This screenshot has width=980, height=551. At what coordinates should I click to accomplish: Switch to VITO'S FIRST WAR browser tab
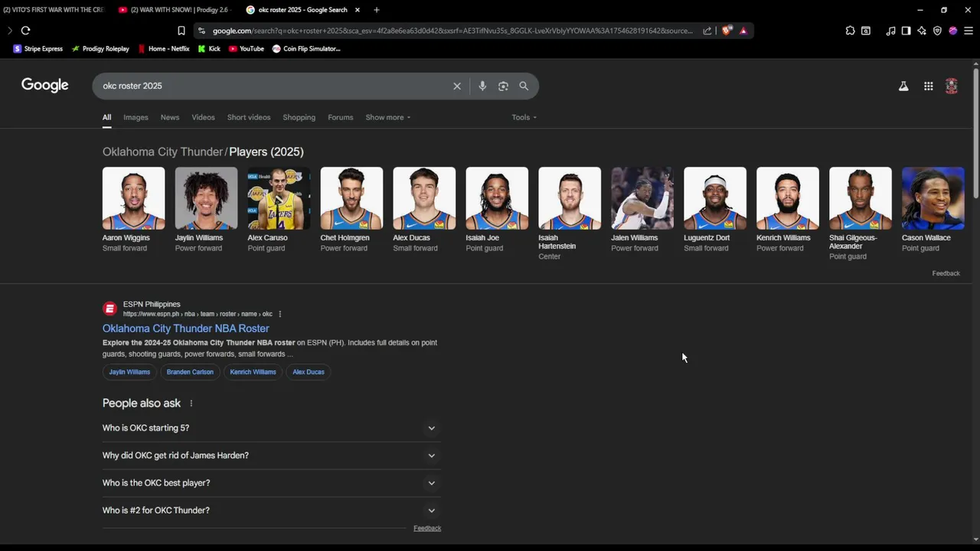click(x=54, y=10)
